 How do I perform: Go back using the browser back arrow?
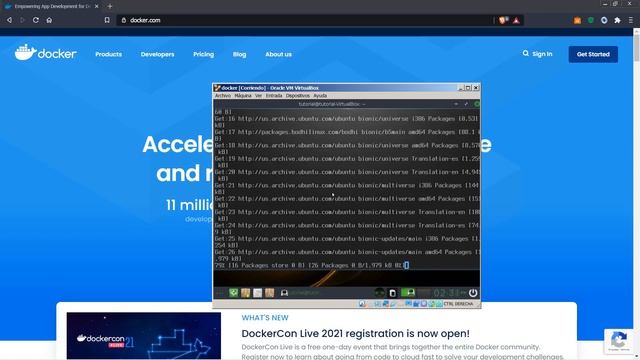click(x=9, y=20)
